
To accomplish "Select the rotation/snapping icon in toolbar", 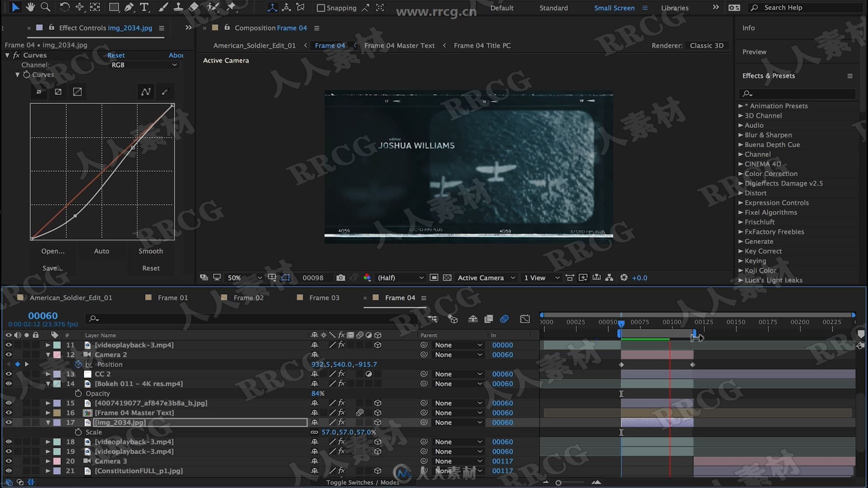I will [x=65, y=7].
